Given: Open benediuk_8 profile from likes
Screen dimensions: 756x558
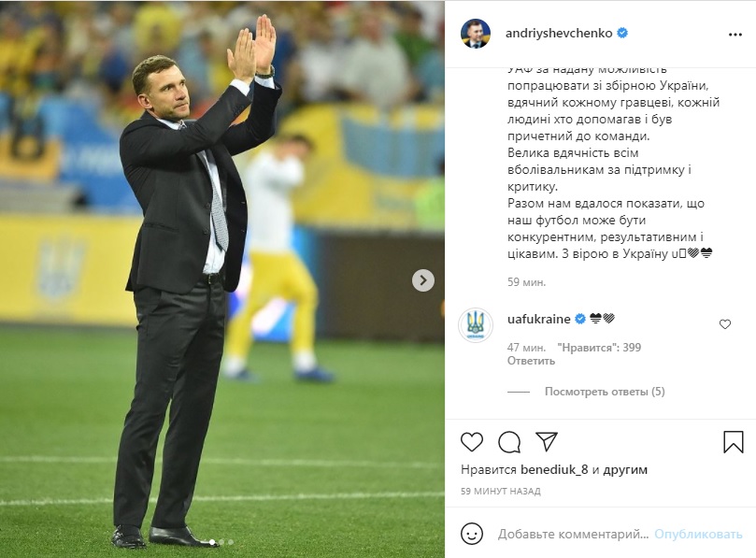Looking at the screenshot, I should (554, 469).
